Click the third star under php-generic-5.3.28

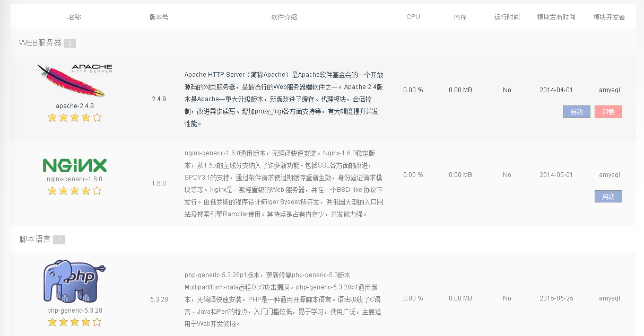(x=74, y=322)
